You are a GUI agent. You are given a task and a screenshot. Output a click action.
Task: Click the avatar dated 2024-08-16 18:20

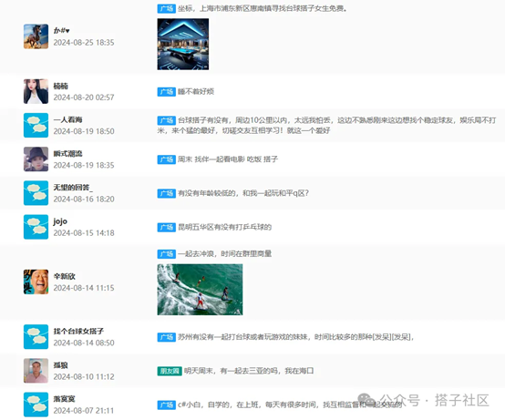(36, 193)
